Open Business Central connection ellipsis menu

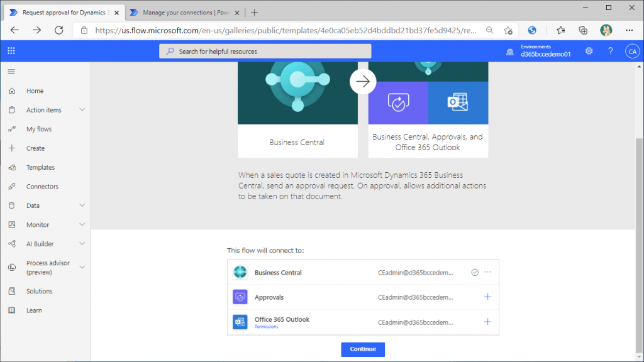(x=487, y=272)
